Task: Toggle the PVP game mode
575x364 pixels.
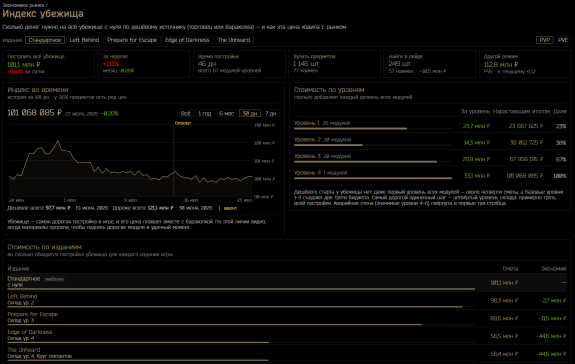Action: point(545,40)
